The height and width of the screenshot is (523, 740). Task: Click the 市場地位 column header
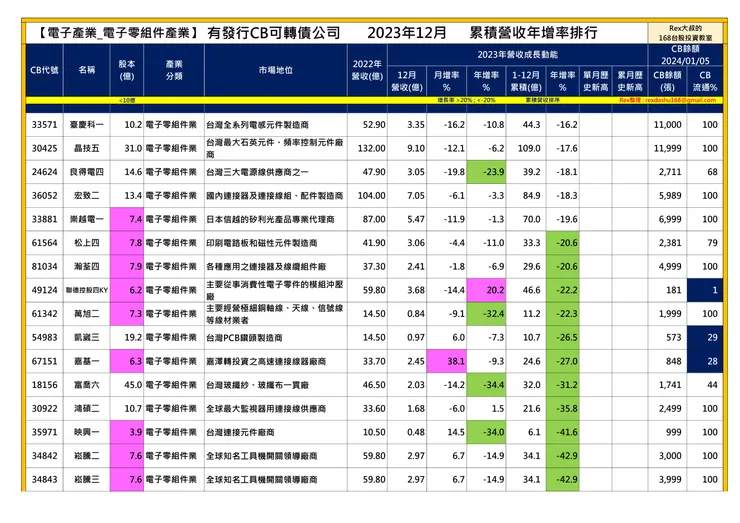click(x=276, y=70)
